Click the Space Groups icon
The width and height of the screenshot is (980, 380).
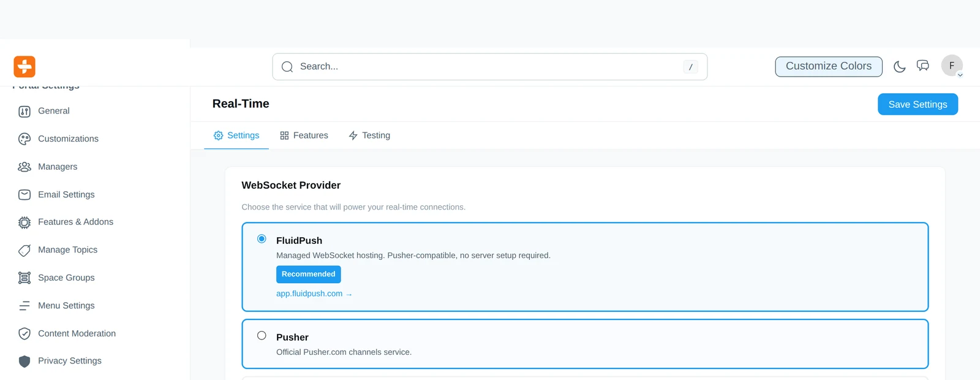(x=24, y=278)
